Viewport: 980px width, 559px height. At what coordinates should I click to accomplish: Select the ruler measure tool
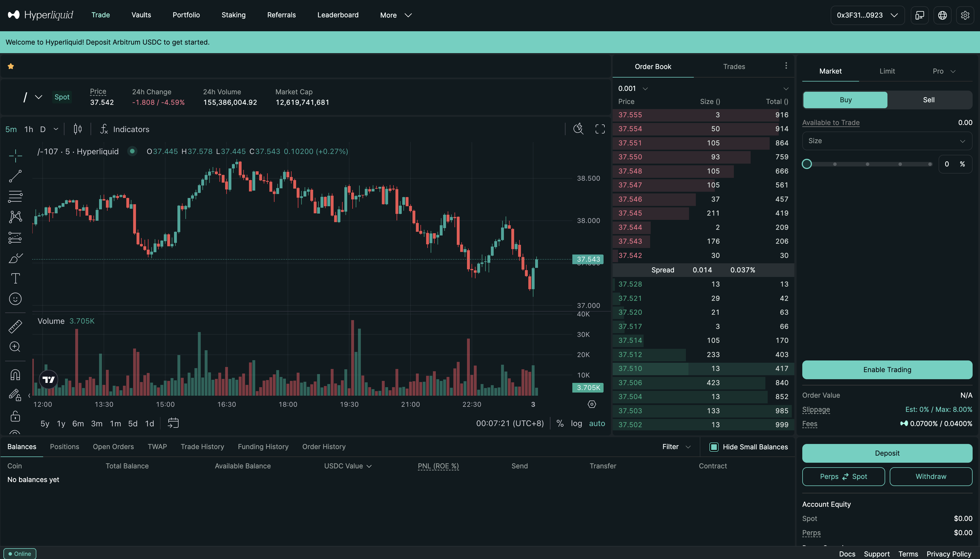coord(15,326)
